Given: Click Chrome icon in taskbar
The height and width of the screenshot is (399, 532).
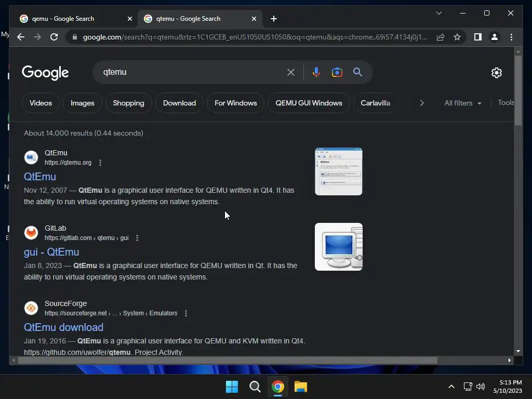Looking at the screenshot, I should [278, 387].
